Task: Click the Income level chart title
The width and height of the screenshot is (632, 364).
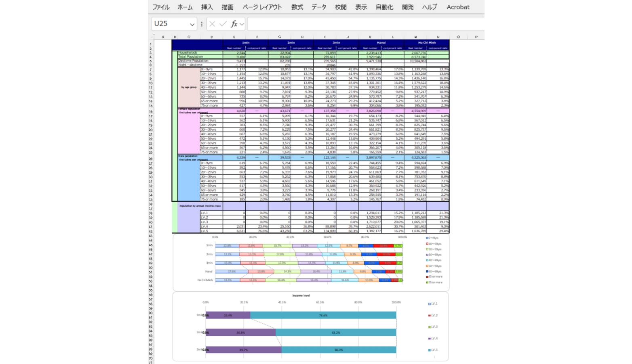Action: [301, 295]
